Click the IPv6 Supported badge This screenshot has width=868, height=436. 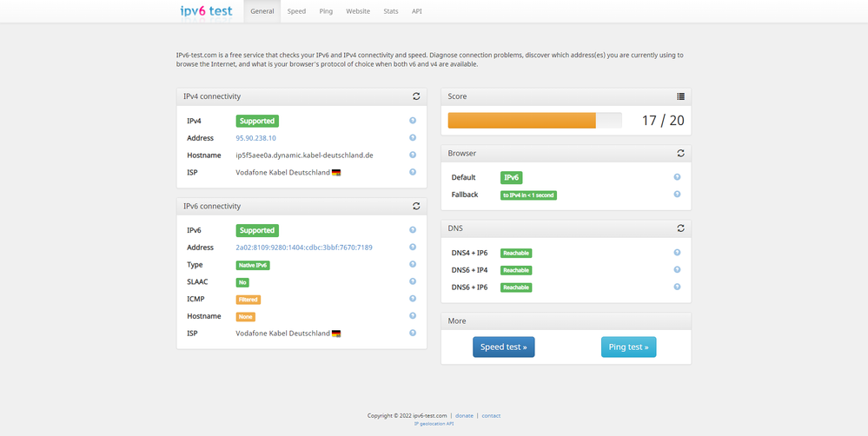pyautogui.click(x=257, y=230)
